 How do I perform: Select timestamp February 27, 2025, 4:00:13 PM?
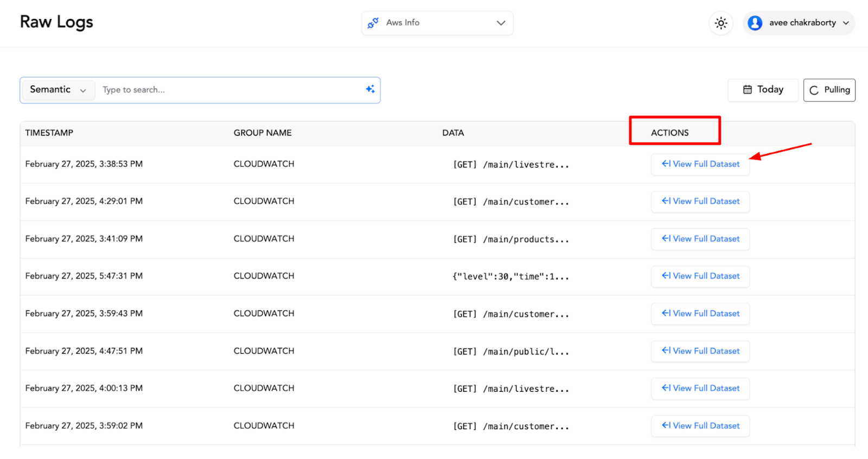(84, 389)
